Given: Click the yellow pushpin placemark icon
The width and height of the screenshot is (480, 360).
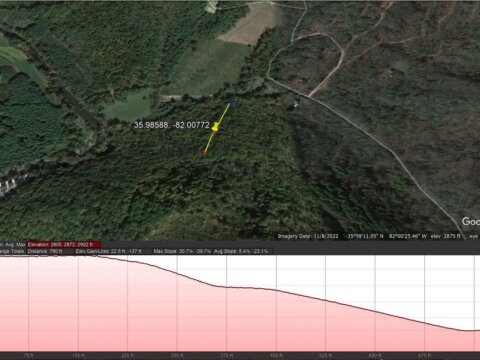Looking at the screenshot, I should point(216,127).
